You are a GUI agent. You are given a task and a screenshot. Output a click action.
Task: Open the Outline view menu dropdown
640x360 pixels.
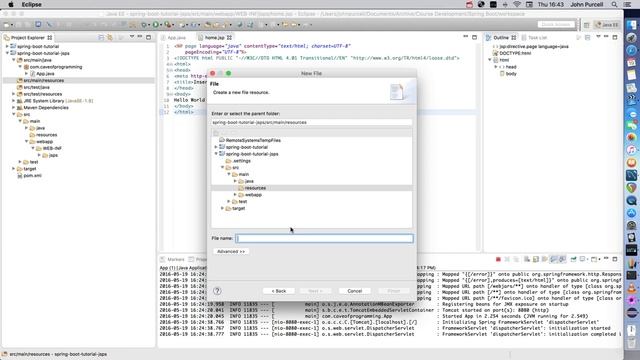coord(598,37)
